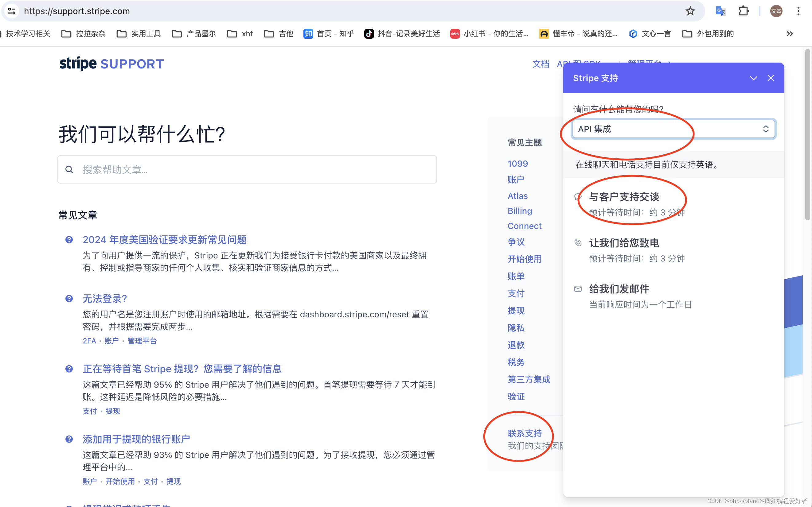Viewport: 812px width, 507px height.
Task: Open the 退款 topic
Action: [516, 345]
